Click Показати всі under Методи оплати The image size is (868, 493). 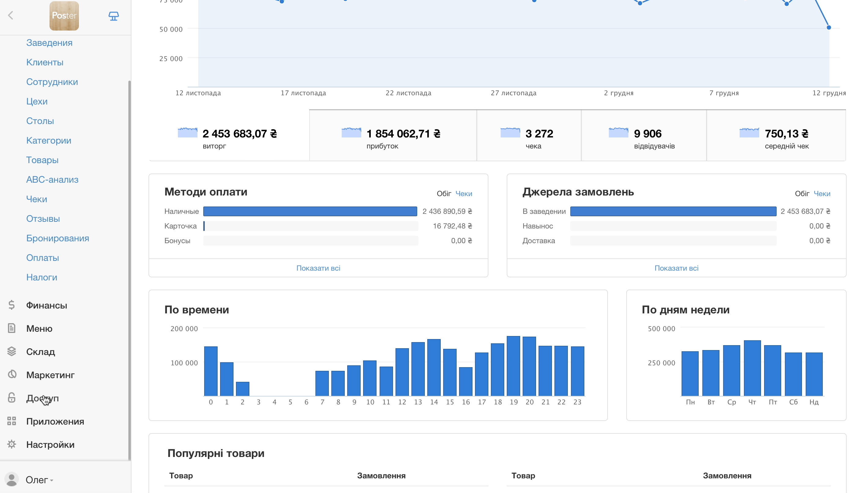[318, 268]
